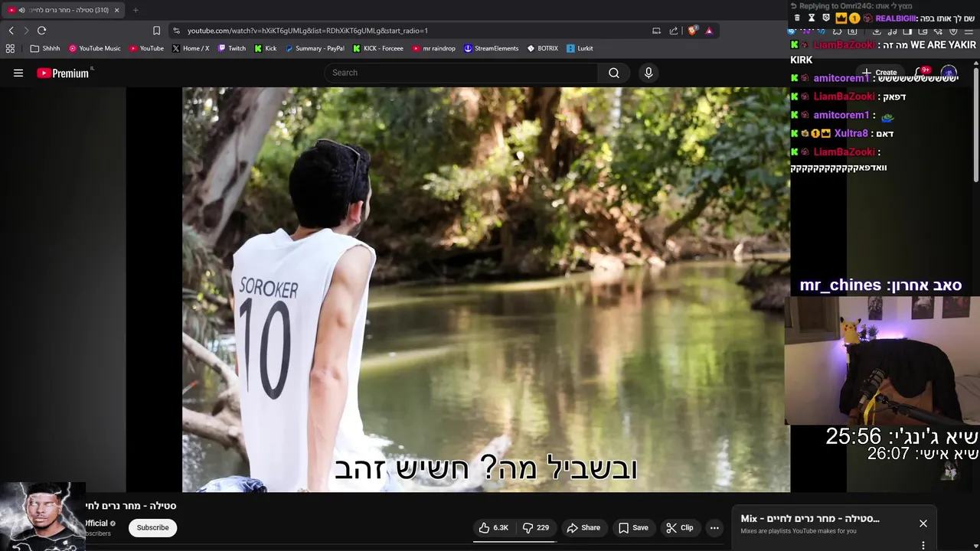980x551 pixels.
Task: Open the BOTRIX bookmark
Action: 543,48
